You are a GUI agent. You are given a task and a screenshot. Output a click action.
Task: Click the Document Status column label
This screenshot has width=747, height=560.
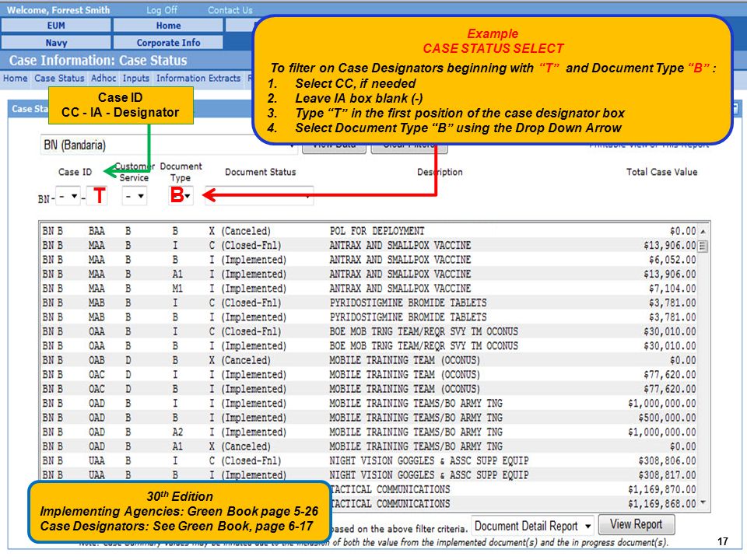point(260,172)
